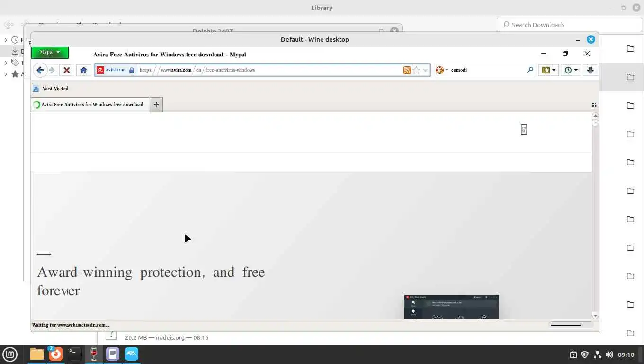Click the Mypal forward arrow button
The image size is (644, 364).
click(x=52, y=70)
